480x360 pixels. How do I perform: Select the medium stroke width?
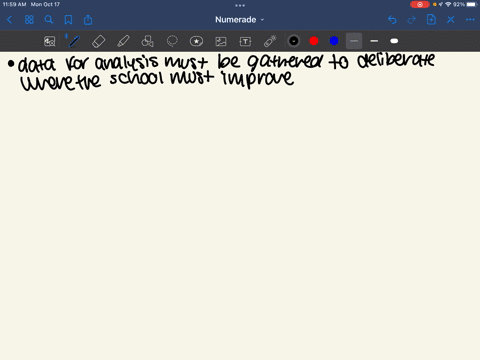374,41
